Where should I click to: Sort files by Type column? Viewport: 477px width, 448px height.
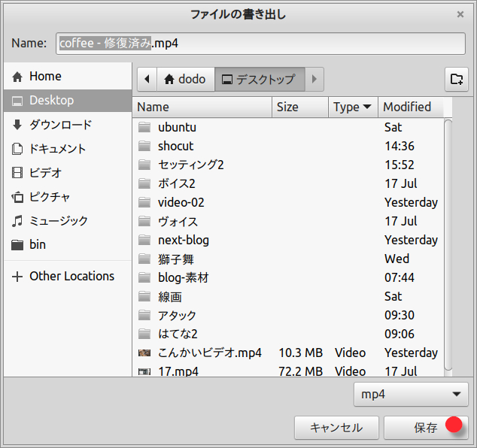click(x=352, y=107)
